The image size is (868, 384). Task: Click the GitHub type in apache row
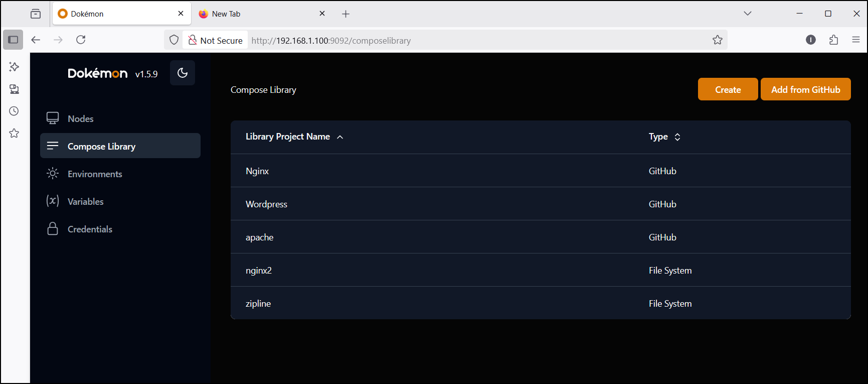(x=662, y=237)
